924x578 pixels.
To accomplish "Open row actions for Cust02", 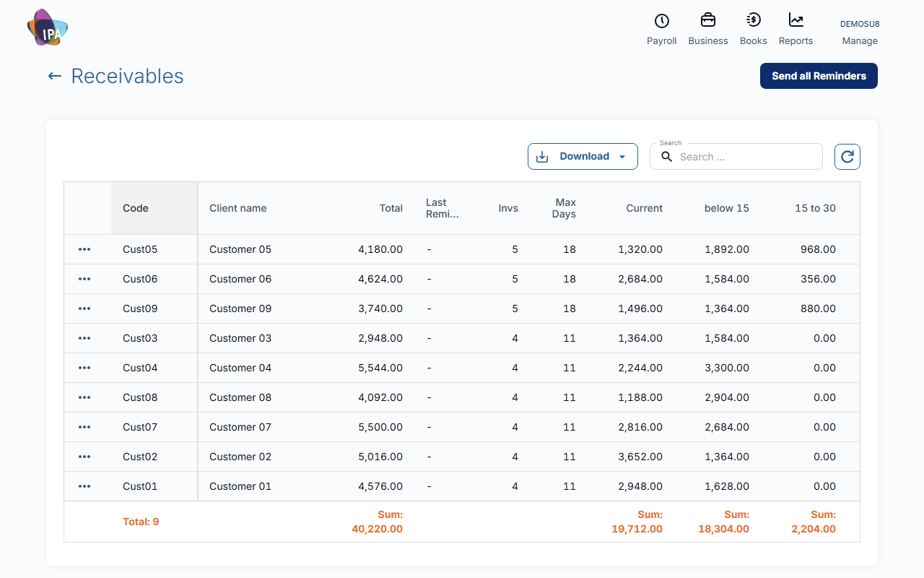I will [x=84, y=457].
